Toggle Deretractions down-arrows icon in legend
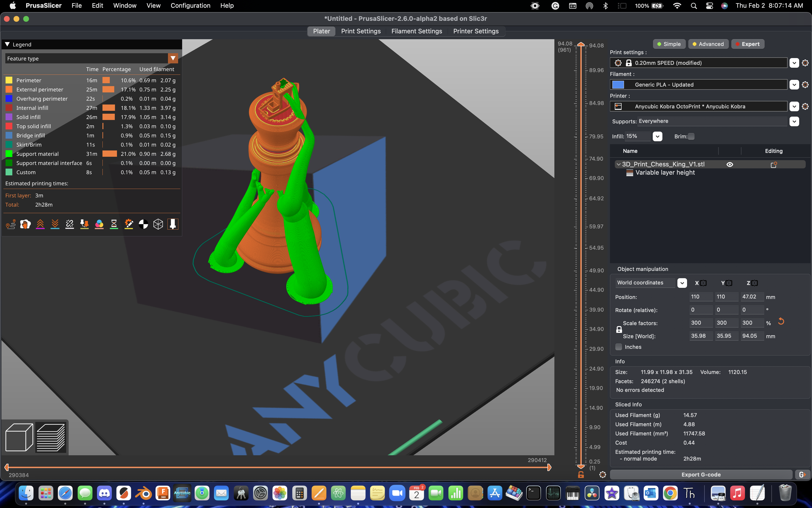The height and width of the screenshot is (508, 812). tap(55, 224)
